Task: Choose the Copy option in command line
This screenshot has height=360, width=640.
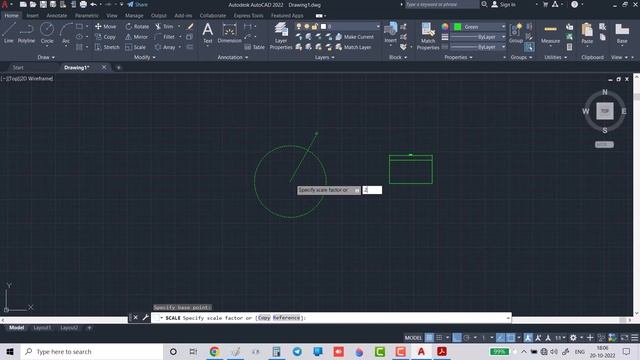Action: pyautogui.click(x=264, y=318)
